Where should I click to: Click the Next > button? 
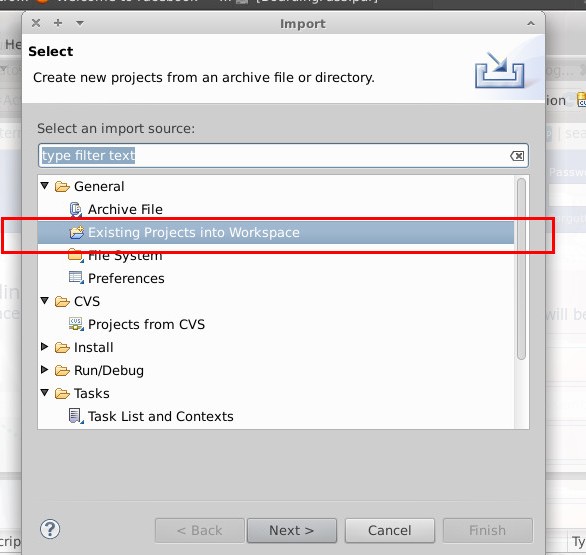(292, 530)
